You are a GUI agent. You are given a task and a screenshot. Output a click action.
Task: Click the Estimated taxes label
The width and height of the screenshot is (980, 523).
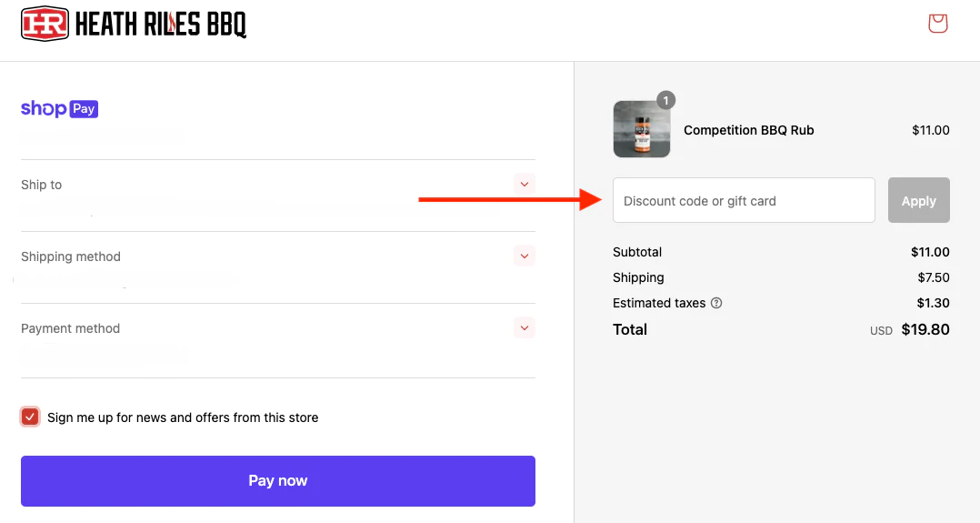tap(659, 303)
